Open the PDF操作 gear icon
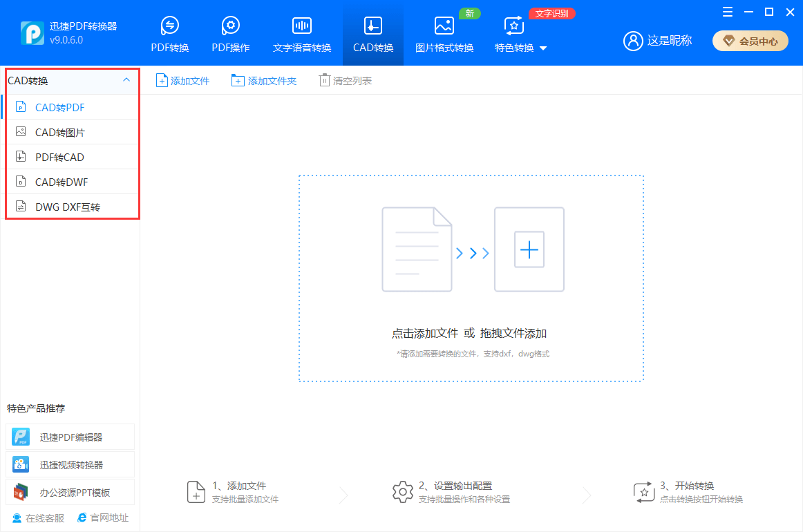 (230, 26)
